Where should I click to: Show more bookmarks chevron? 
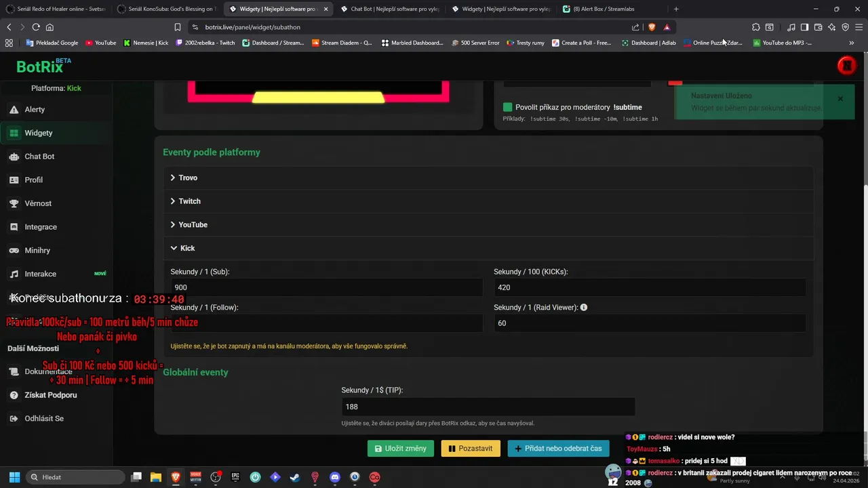[852, 43]
